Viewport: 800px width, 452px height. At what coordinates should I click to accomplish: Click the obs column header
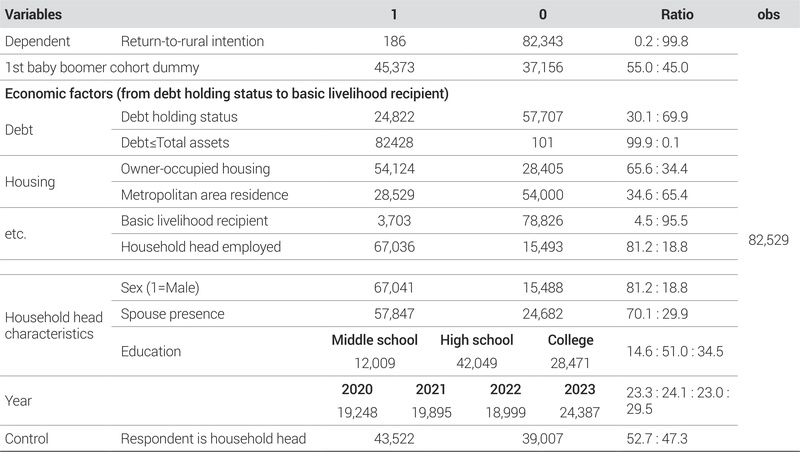[769, 17]
